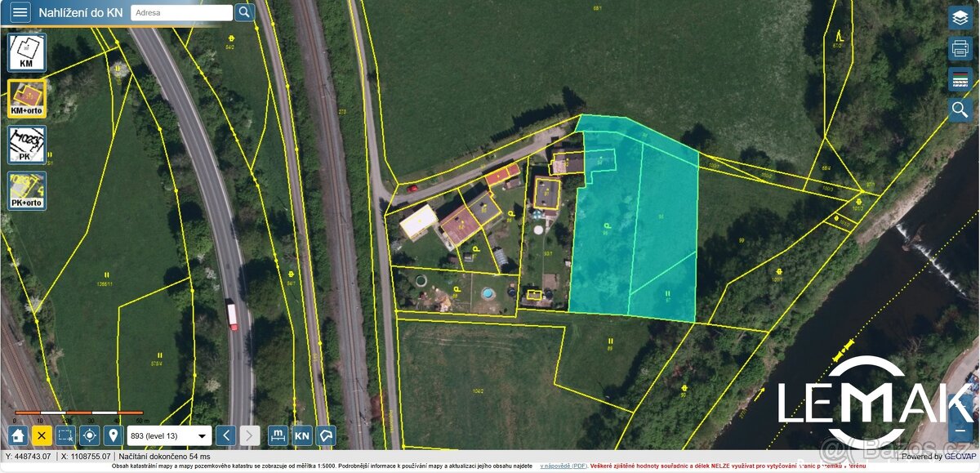Go to next map view arrow
This screenshot has width=980, height=473.
[x=250, y=435]
